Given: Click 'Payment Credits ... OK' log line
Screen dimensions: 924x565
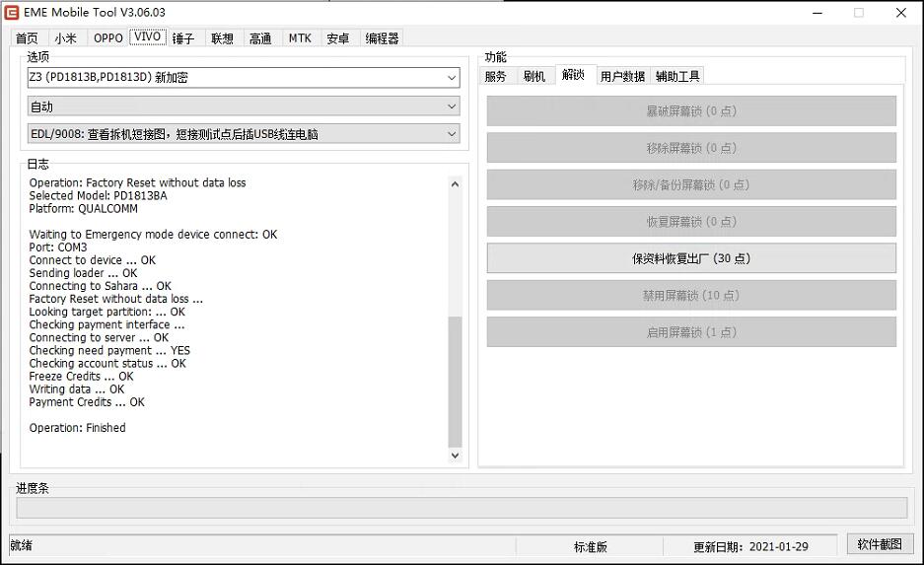Looking at the screenshot, I should [87, 401].
